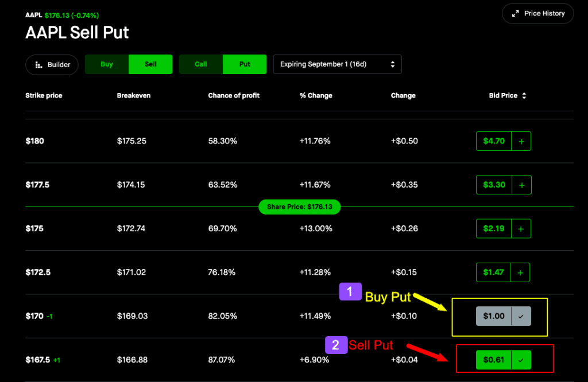Click the plus icon beside $4.70 bid
The image size is (588, 382).
pyautogui.click(x=521, y=141)
